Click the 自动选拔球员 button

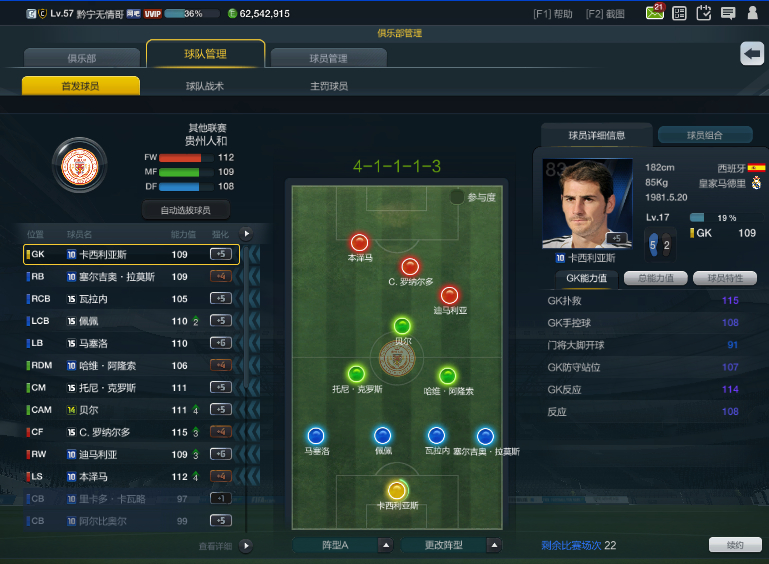coord(185,210)
